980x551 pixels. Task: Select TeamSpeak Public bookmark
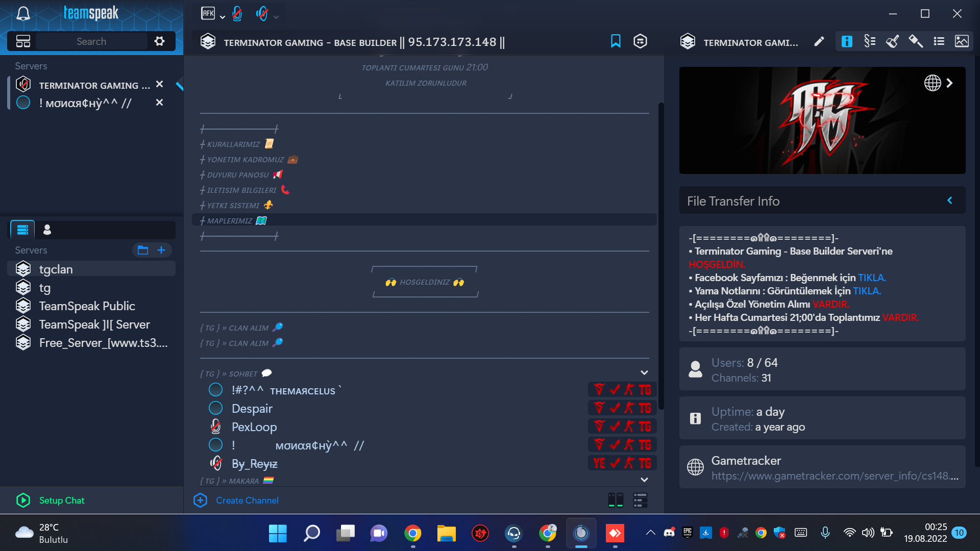[91, 306]
